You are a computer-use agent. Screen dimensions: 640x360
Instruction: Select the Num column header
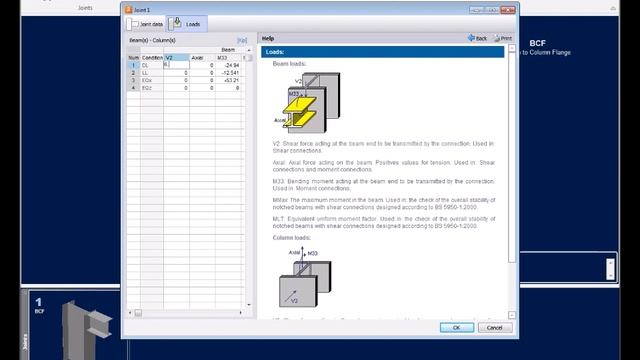(133, 58)
